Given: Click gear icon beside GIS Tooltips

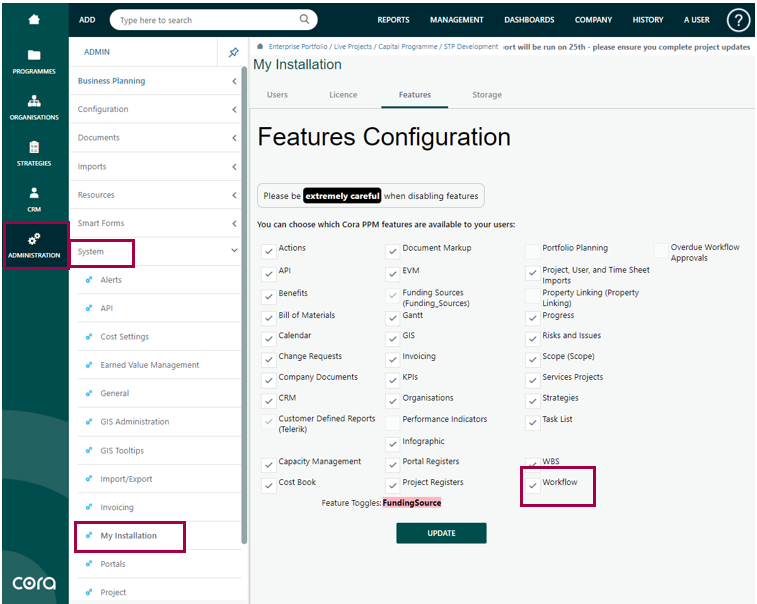Looking at the screenshot, I should 89,450.
